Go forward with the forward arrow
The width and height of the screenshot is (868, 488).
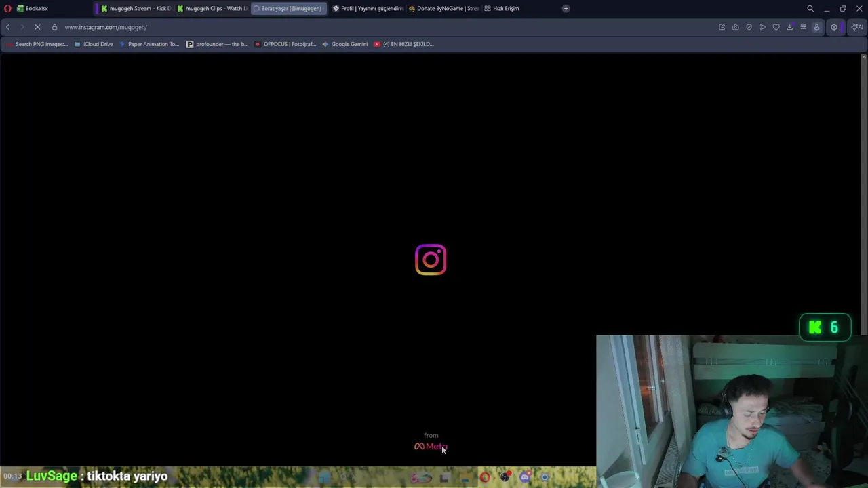tap(22, 27)
